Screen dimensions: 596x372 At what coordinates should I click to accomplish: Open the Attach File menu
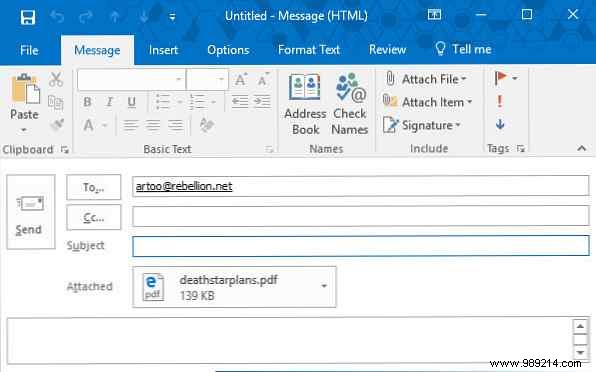426,79
